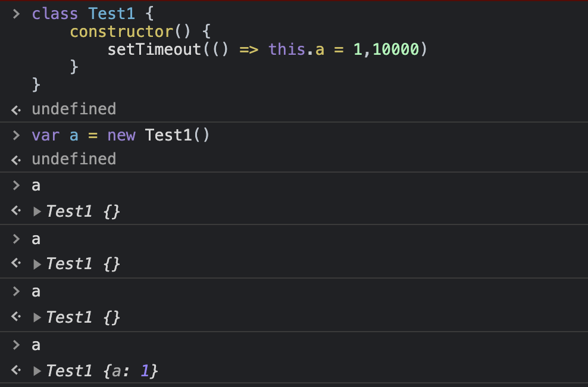Click the prompt chevron beside 'class Test1 {'
The image size is (588, 387).
(x=16, y=14)
